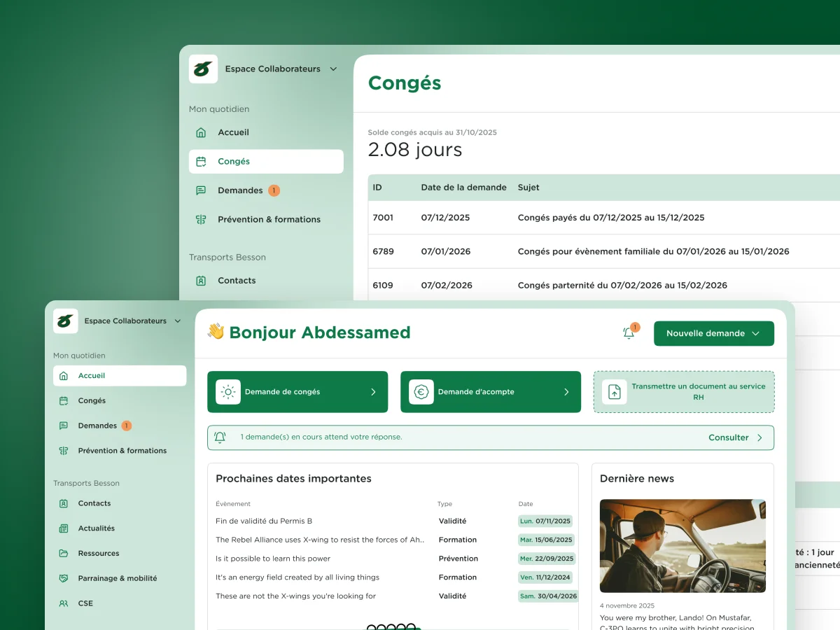Click the CSE people icon

pyautogui.click(x=64, y=603)
